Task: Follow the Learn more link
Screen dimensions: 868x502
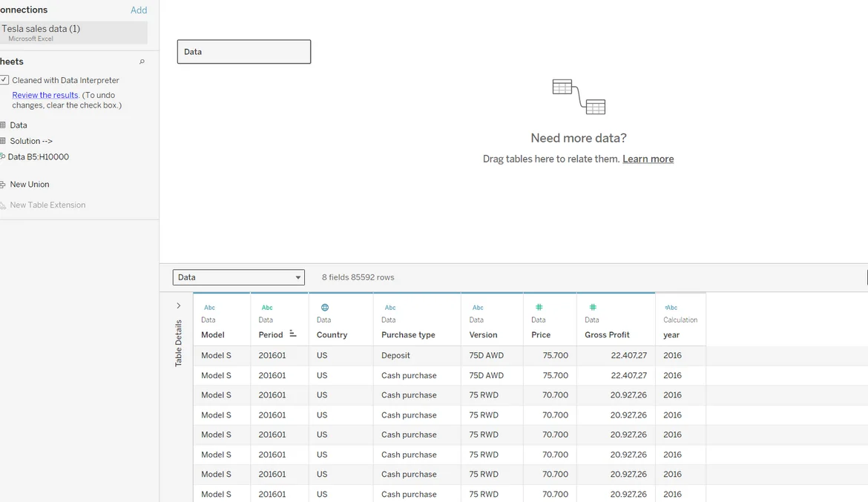Action: (648, 159)
